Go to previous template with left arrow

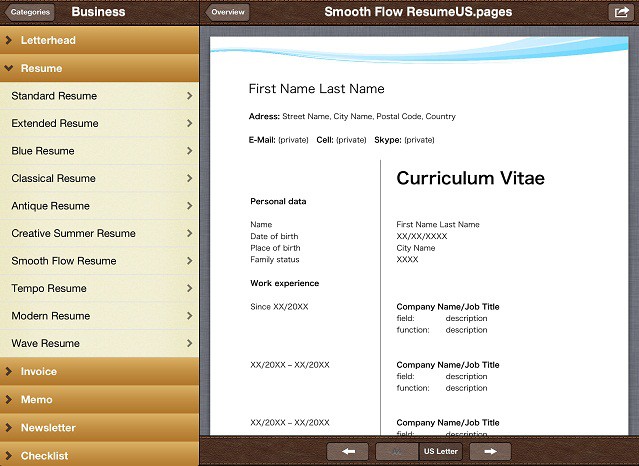click(x=348, y=451)
